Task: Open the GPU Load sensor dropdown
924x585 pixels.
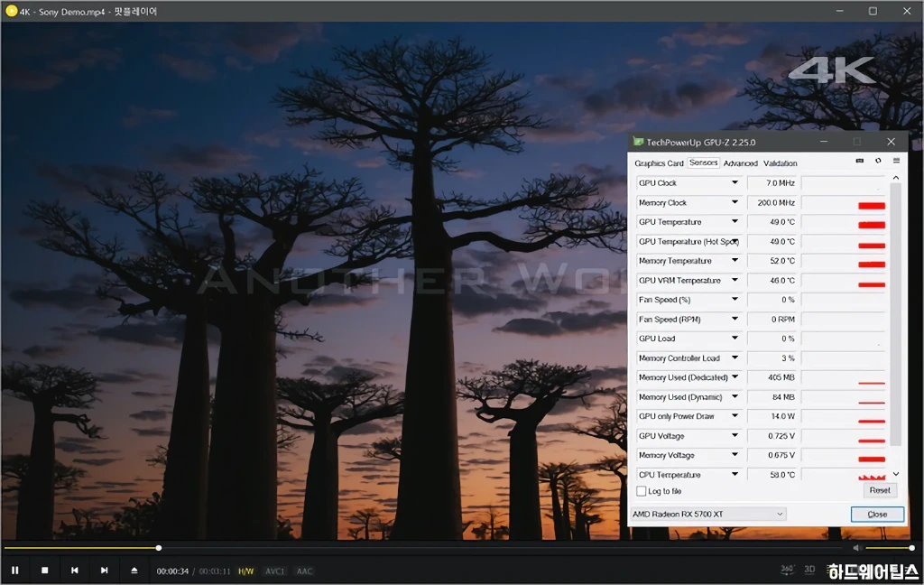Action: click(x=735, y=339)
